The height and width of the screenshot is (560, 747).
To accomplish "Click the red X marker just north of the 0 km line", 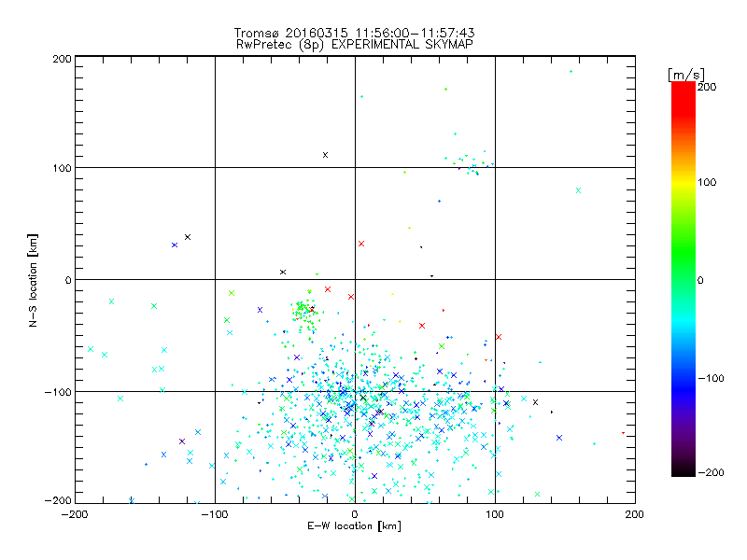I will tap(361, 244).
